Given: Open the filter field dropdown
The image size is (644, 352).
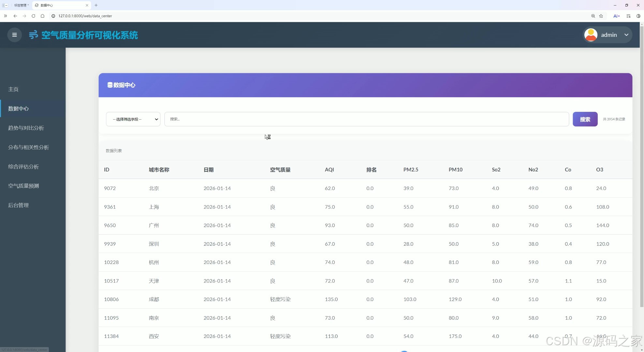Looking at the screenshot, I should 133,119.
